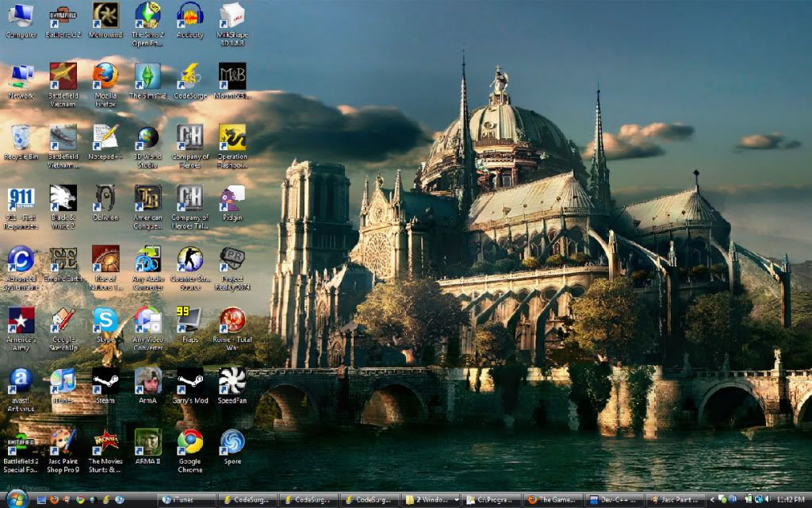This screenshot has width=812, height=508.
Task: Select the 3D World Studio globe icon
Action: tap(147, 146)
